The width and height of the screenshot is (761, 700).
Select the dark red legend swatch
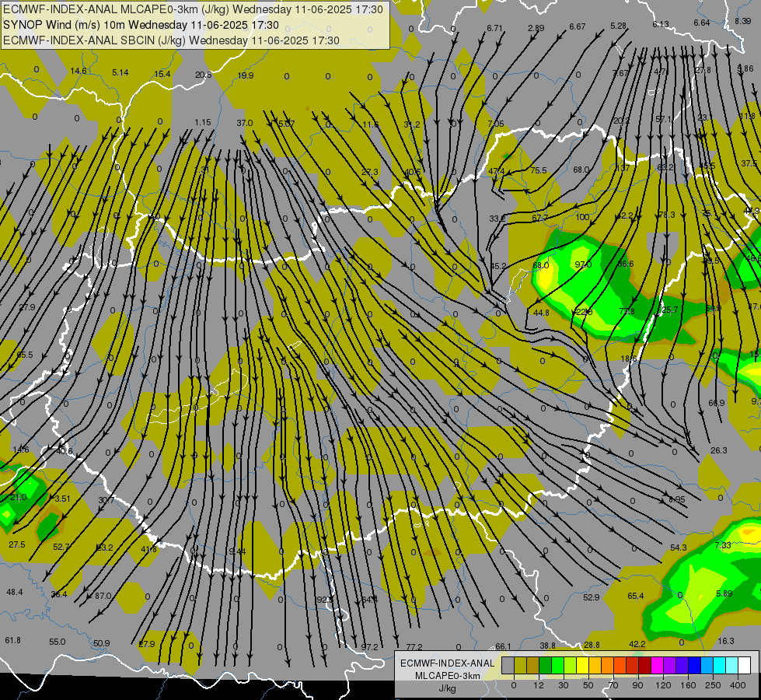point(645,665)
